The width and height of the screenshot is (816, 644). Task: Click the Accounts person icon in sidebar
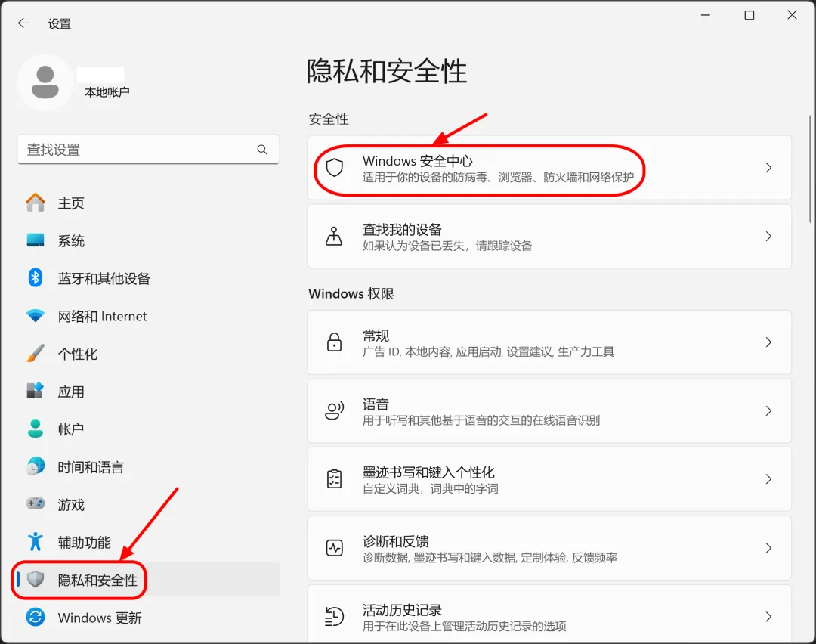click(x=36, y=429)
